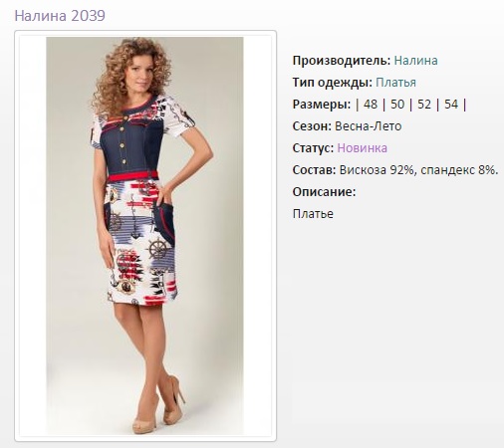This screenshot has width=504, height=448.
Task: Click the Производитель label
Action: coord(342,61)
